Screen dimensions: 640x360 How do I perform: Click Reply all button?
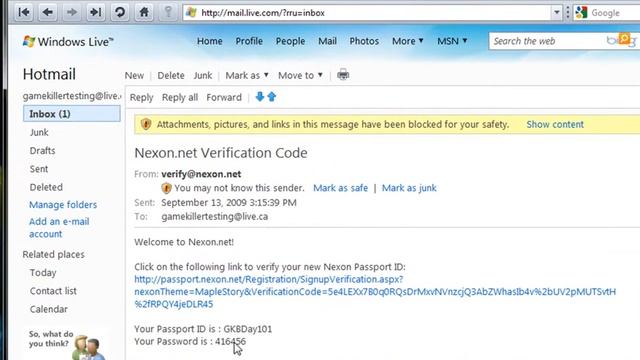coord(180,98)
